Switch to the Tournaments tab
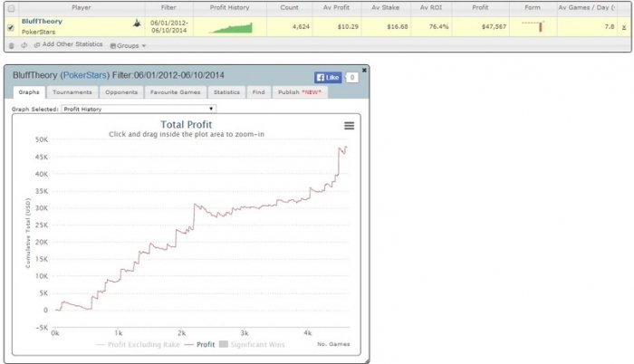This screenshot has width=634, height=364. (72, 92)
